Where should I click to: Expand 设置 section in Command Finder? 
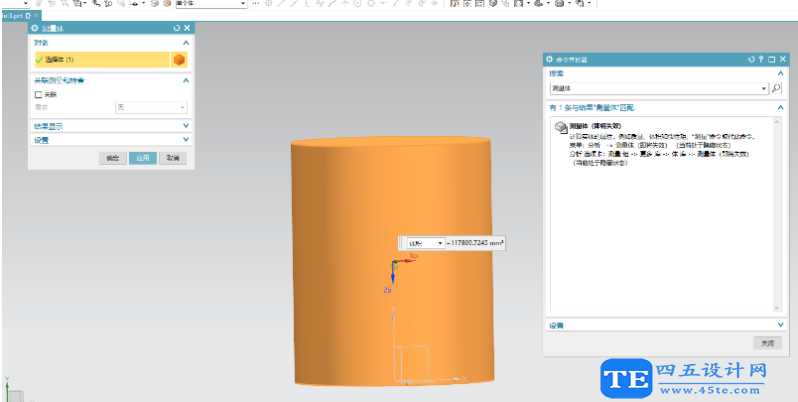tap(779, 325)
